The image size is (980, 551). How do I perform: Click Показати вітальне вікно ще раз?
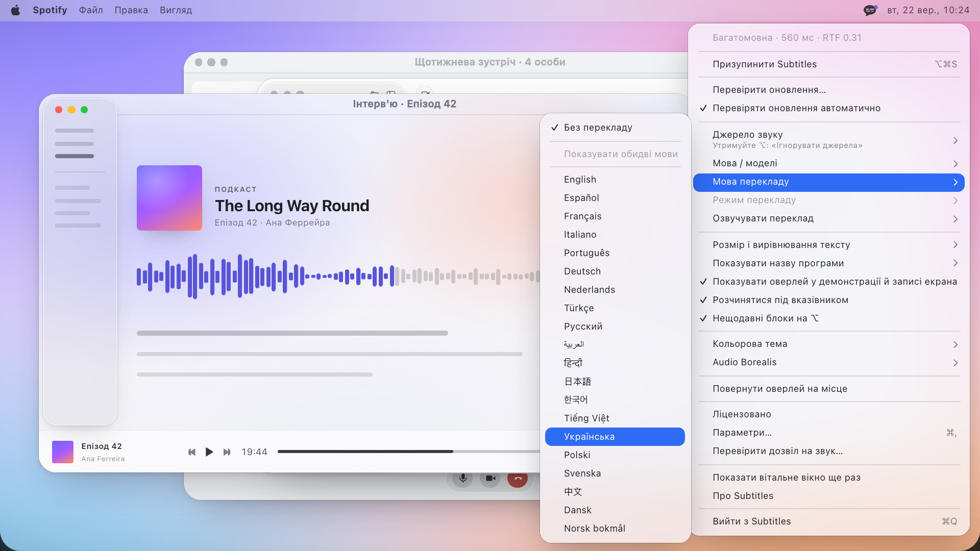829,478
